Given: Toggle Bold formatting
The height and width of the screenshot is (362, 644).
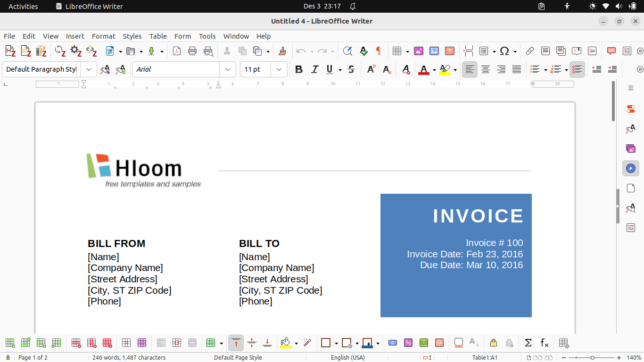Looking at the screenshot, I should tap(298, 70).
